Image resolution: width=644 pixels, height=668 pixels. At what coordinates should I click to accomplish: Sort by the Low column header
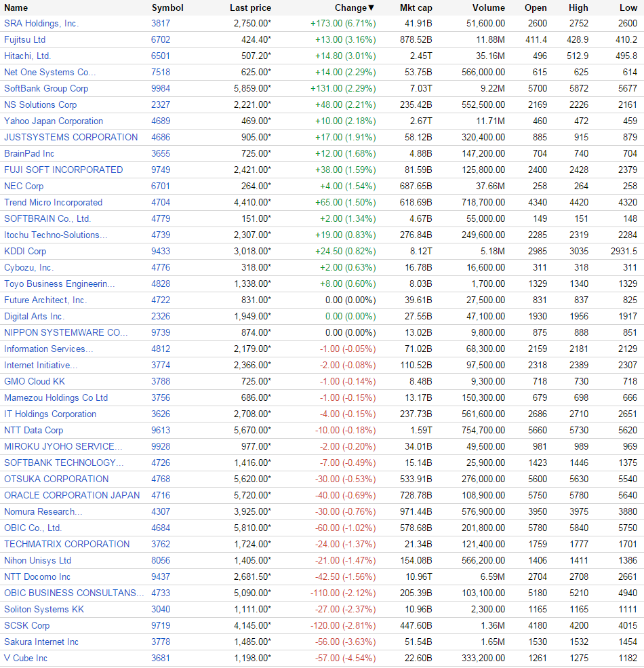(628, 7)
